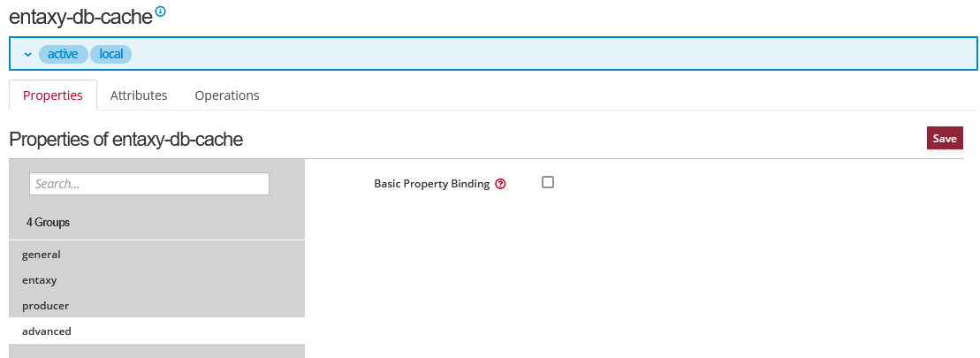The image size is (980, 358).
Task: Click the 'Basic Property Binding' label text
Action: tap(431, 184)
